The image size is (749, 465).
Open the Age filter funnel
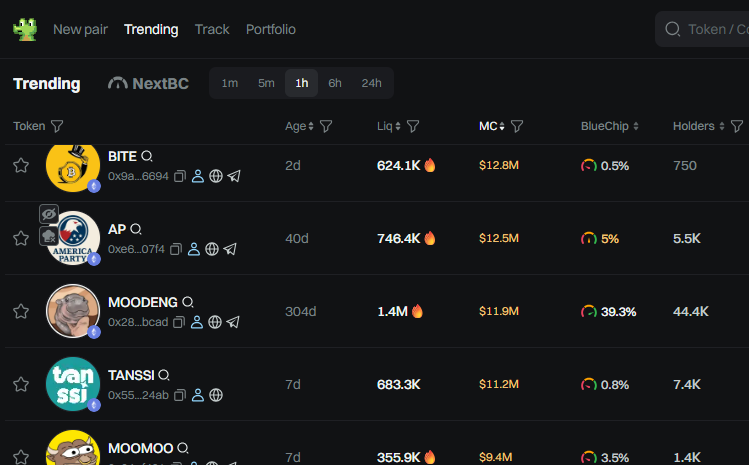[326, 126]
